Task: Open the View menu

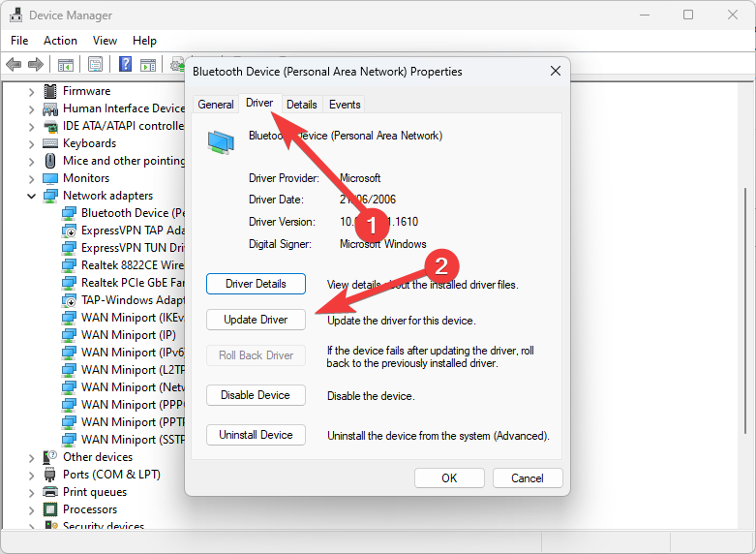Action: 105,41
